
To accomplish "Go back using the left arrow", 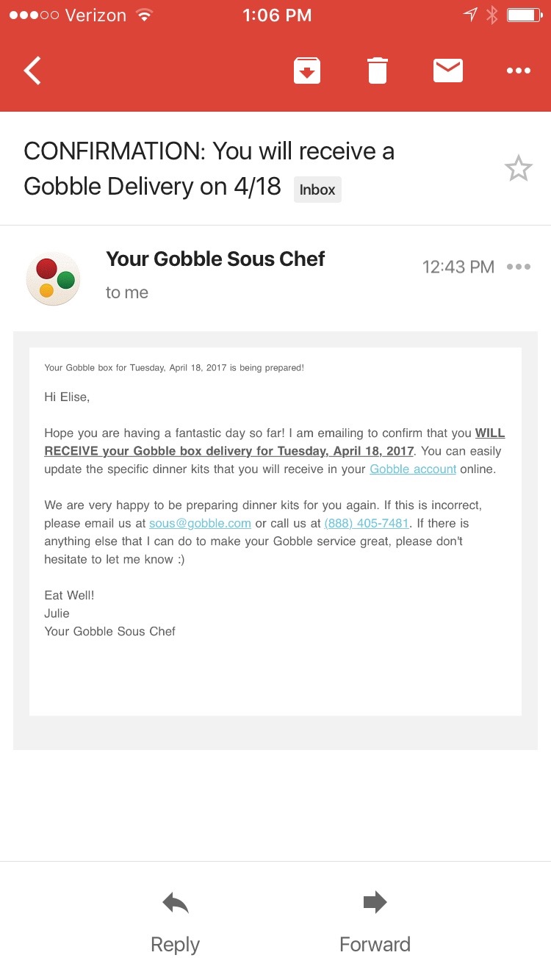I will click(x=32, y=71).
